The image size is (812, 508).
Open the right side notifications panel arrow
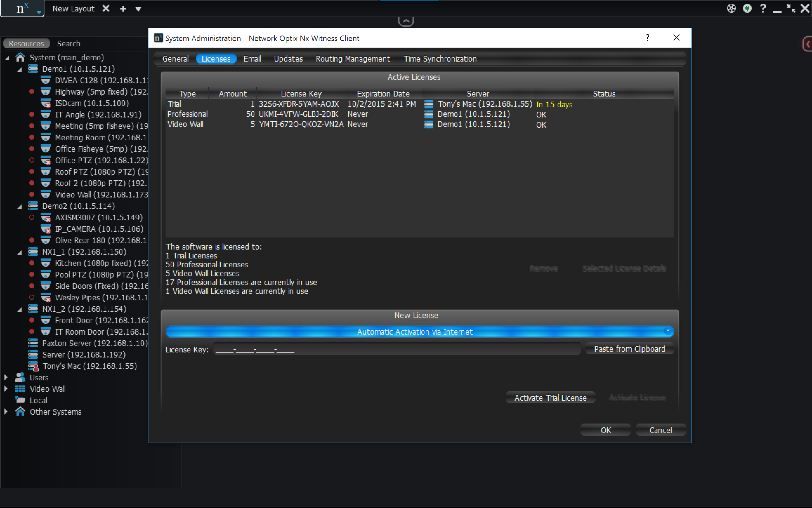click(x=808, y=44)
